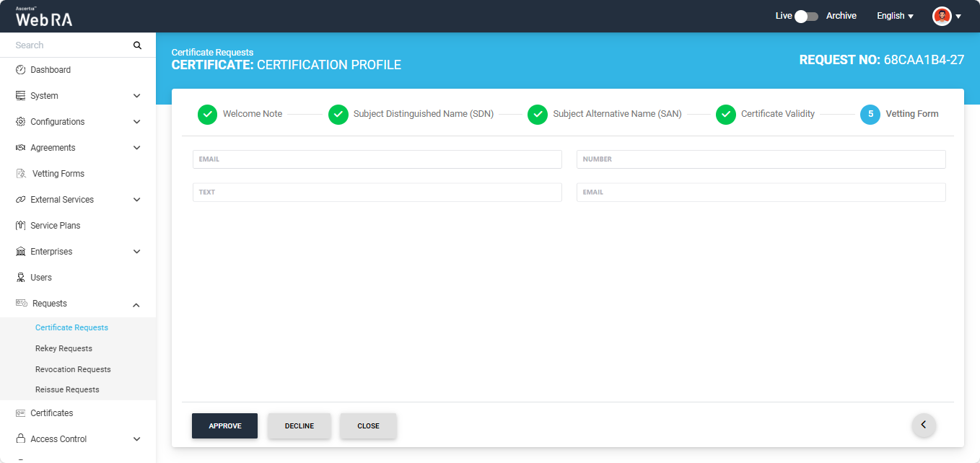Toggle the Live/Archive switch

(x=805, y=16)
